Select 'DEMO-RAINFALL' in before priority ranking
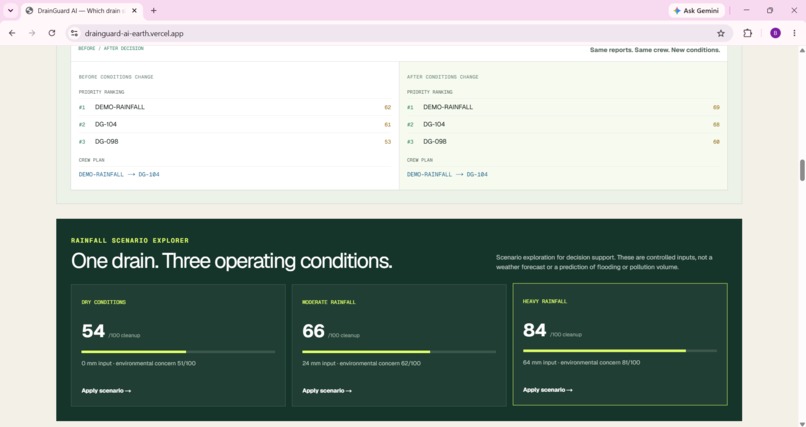The width and height of the screenshot is (806, 427). pos(120,107)
